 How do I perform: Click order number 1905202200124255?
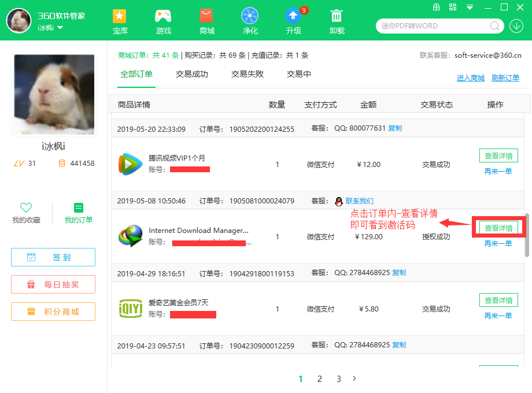tap(261, 129)
